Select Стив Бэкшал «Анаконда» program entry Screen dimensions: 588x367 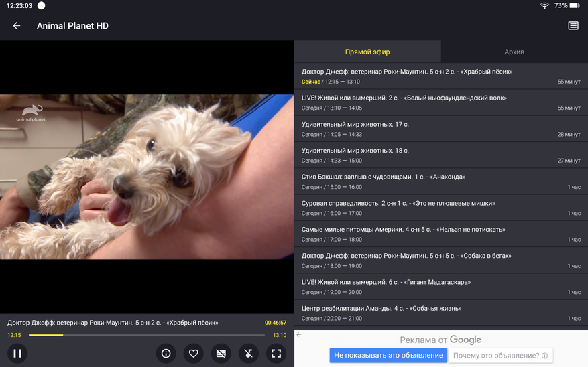440,181
